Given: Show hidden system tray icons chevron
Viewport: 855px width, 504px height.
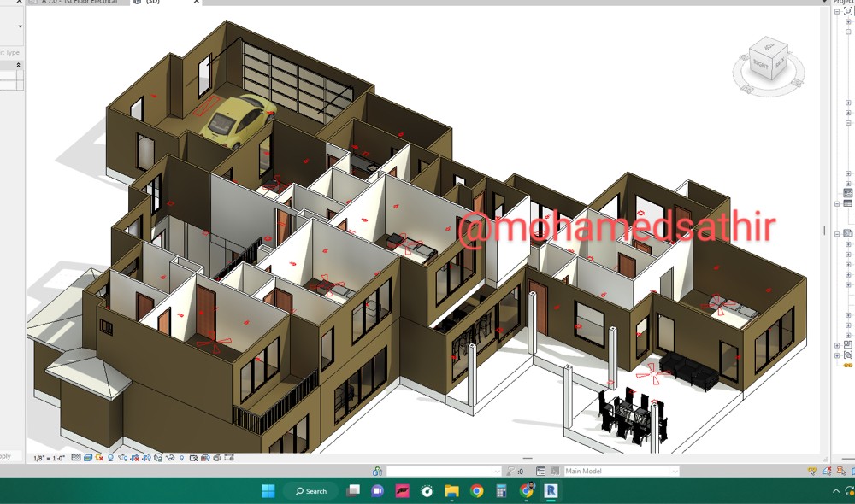Looking at the screenshot, I should (836, 491).
